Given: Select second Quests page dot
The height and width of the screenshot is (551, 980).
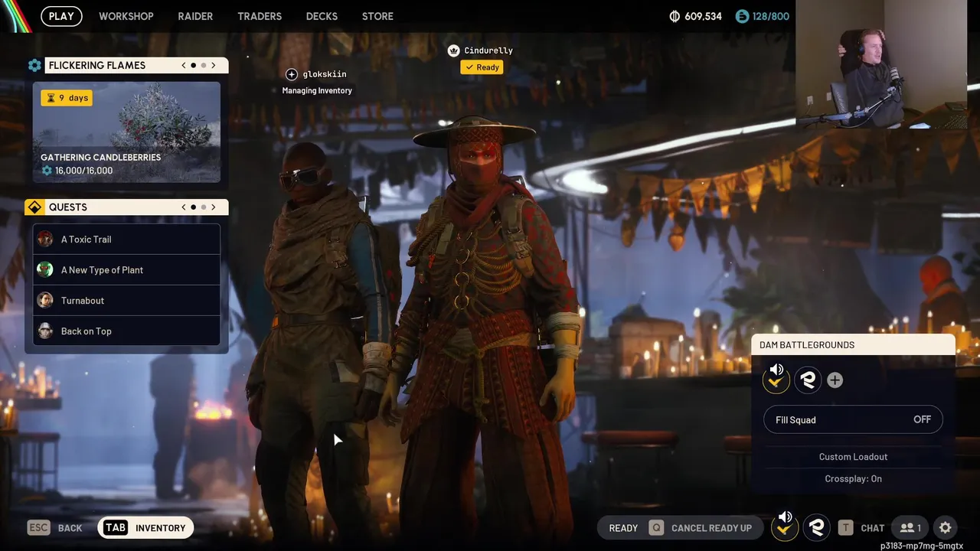Looking at the screenshot, I should coord(204,207).
